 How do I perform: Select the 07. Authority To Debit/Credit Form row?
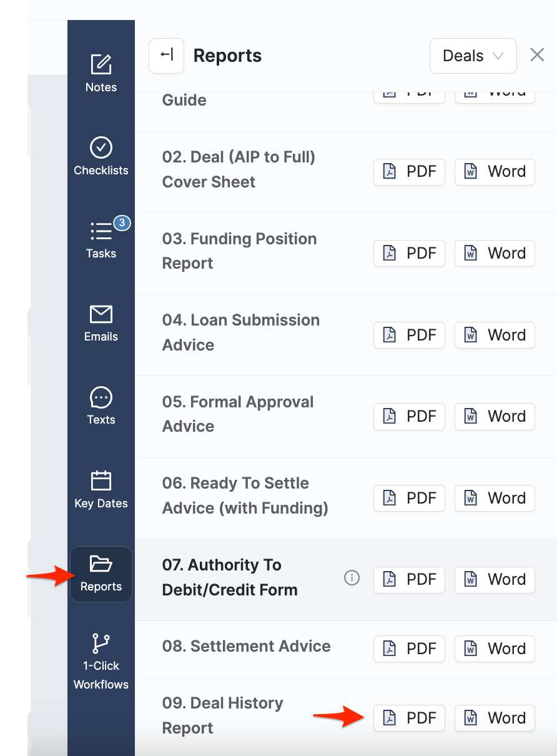(x=230, y=578)
